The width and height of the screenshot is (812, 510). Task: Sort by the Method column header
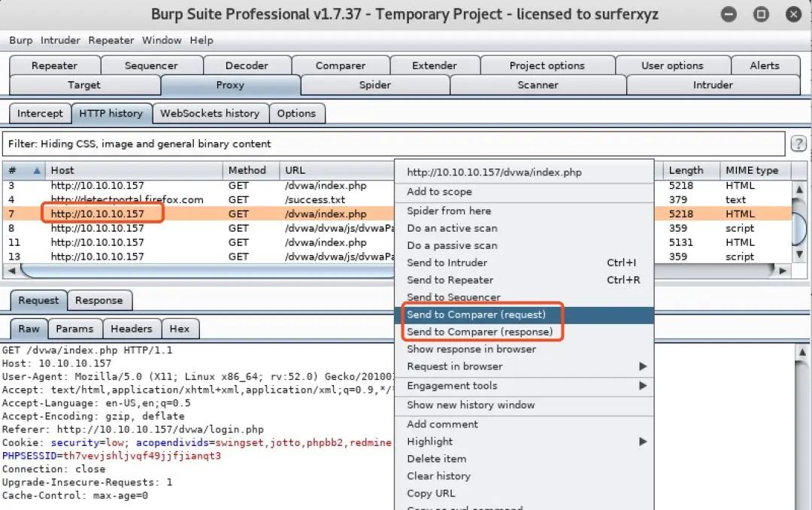coord(251,170)
